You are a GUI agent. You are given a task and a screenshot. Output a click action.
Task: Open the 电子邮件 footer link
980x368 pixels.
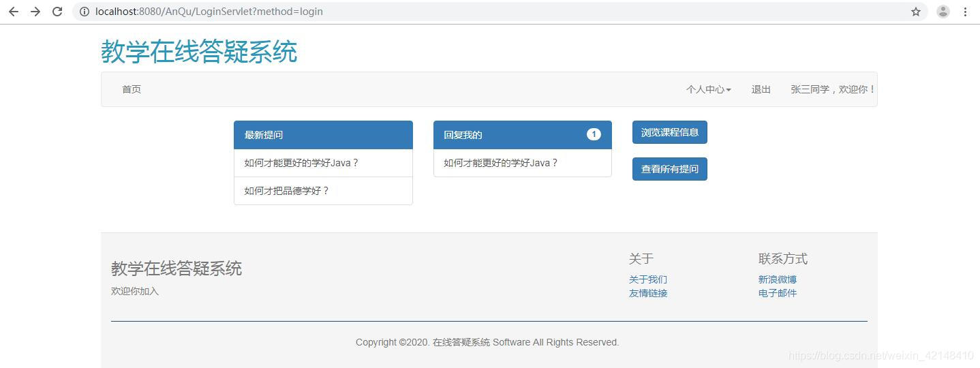click(x=778, y=293)
